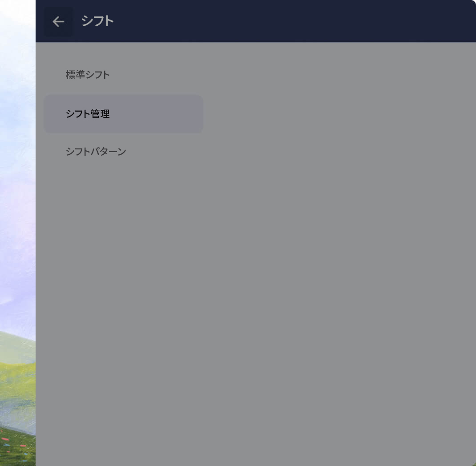Select the 標準シフト menu entry
This screenshot has width=476, height=466.
(x=88, y=75)
